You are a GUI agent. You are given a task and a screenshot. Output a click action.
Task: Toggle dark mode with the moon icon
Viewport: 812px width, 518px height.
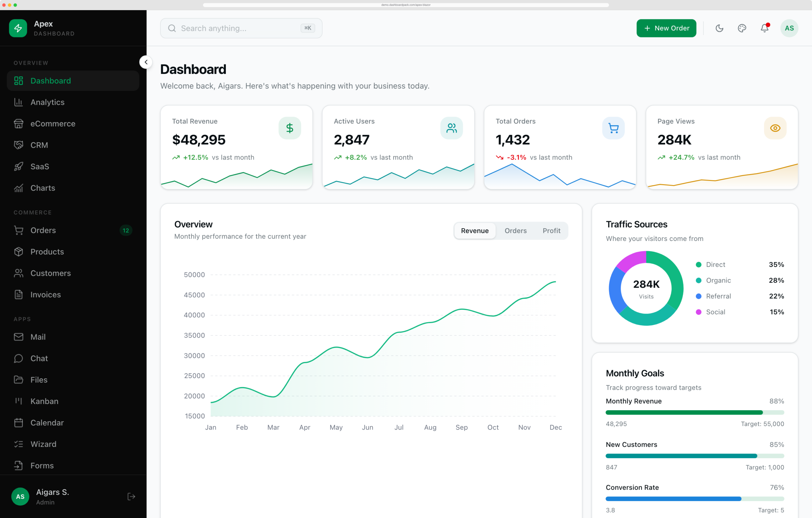[719, 28]
